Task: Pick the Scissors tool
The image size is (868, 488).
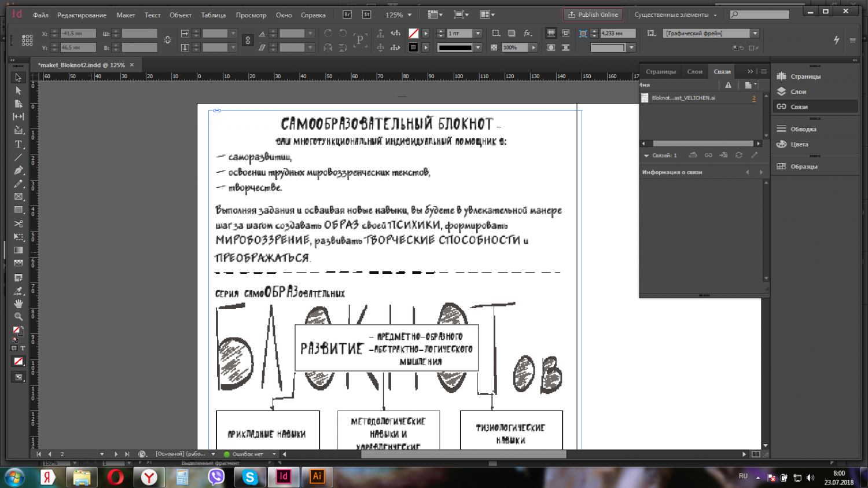Action: (19, 223)
